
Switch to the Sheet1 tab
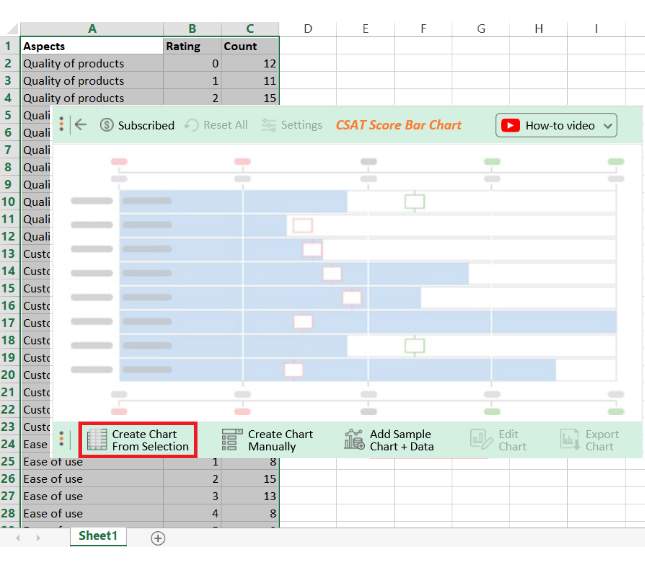point(98,536)
